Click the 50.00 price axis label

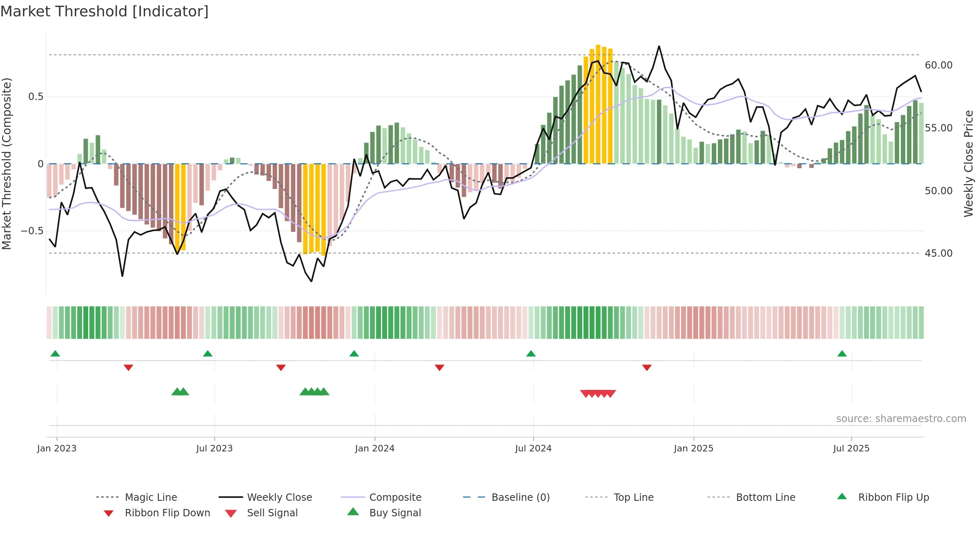point(939,191)
